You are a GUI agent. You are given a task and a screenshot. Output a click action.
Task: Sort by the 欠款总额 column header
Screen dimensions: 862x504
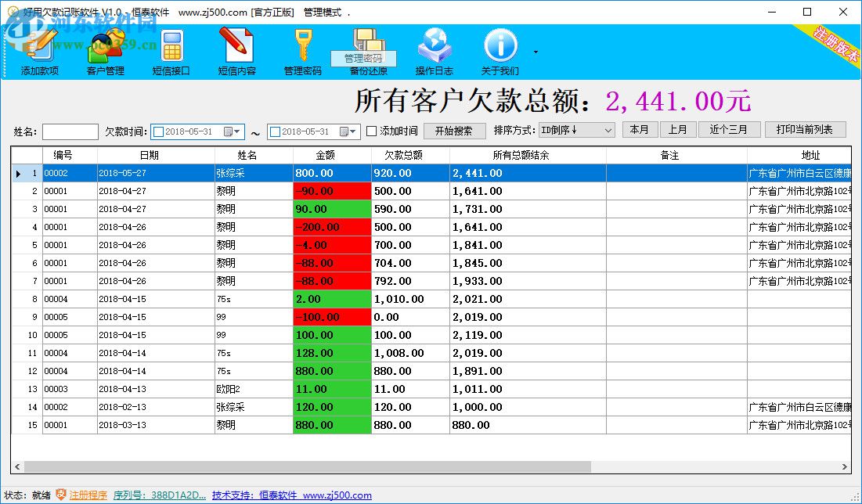pyautogui.click(x=410, y=156)
